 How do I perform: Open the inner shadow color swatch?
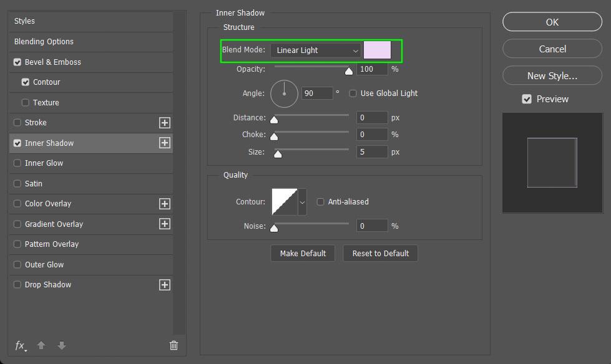click(x=377, y=50)
